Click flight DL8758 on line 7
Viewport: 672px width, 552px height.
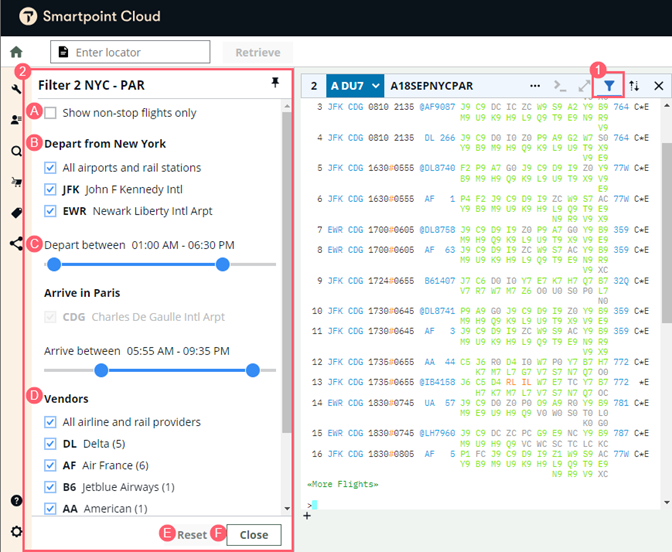point(437,230)
